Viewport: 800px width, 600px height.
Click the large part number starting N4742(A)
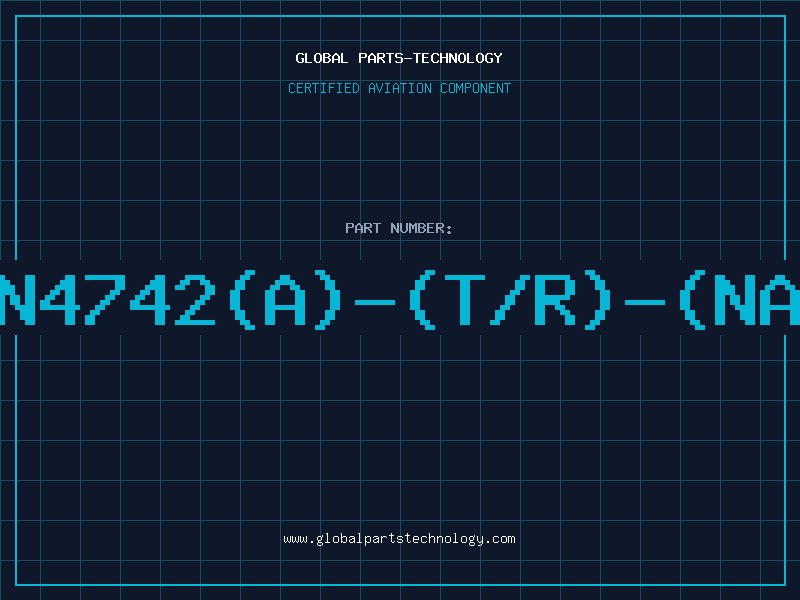pyautogui.click(x=400, y=299)
